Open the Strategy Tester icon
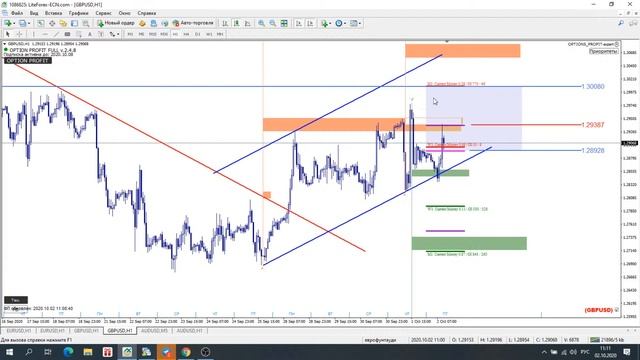Image resolution: width=640 pixels, height=360 pixels. [x=86, y=23]
